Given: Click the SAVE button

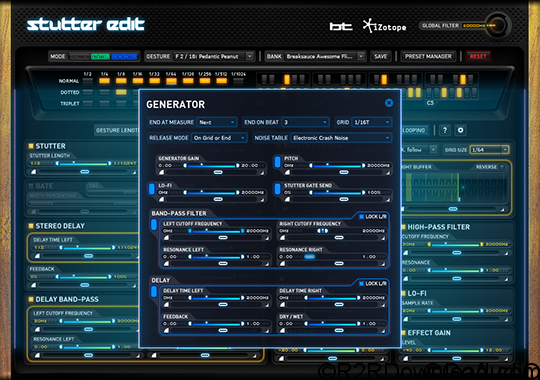Looking at the screenshot, I should 381,56.
